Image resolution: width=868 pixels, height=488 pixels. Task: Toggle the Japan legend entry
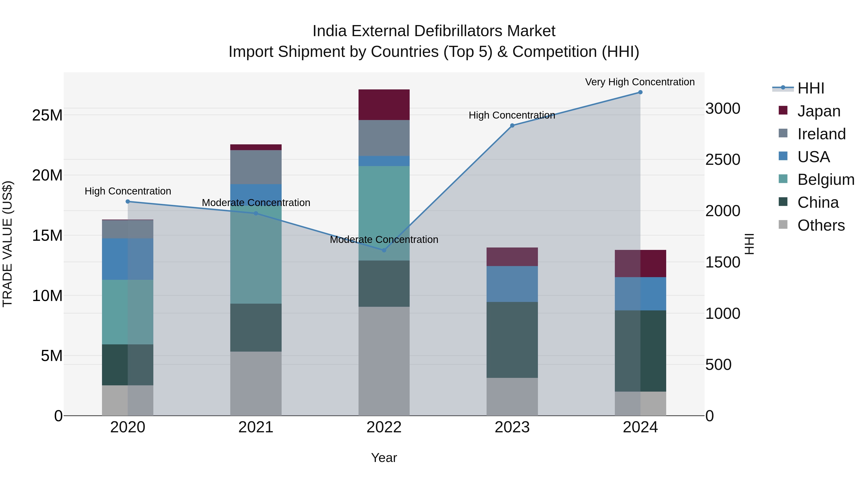810,111
